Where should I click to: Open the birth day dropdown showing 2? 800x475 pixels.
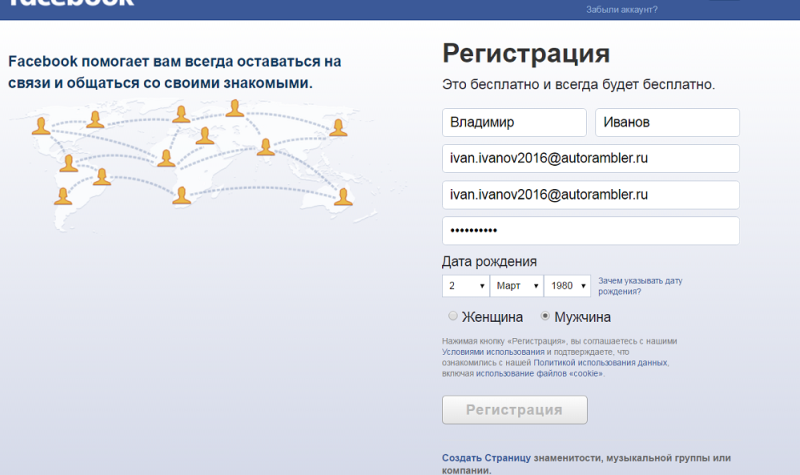466,286
